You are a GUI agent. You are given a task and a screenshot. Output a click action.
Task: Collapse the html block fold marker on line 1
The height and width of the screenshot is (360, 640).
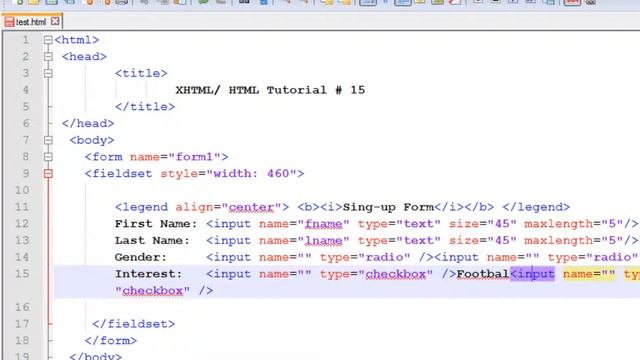[x=48, y=40]
